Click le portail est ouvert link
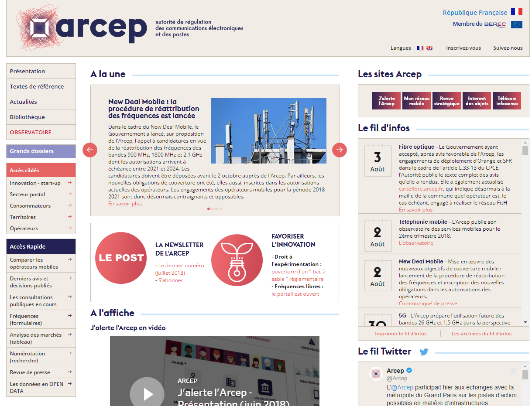The width and height of the screenshot is (532, 406). pos(295,294)
